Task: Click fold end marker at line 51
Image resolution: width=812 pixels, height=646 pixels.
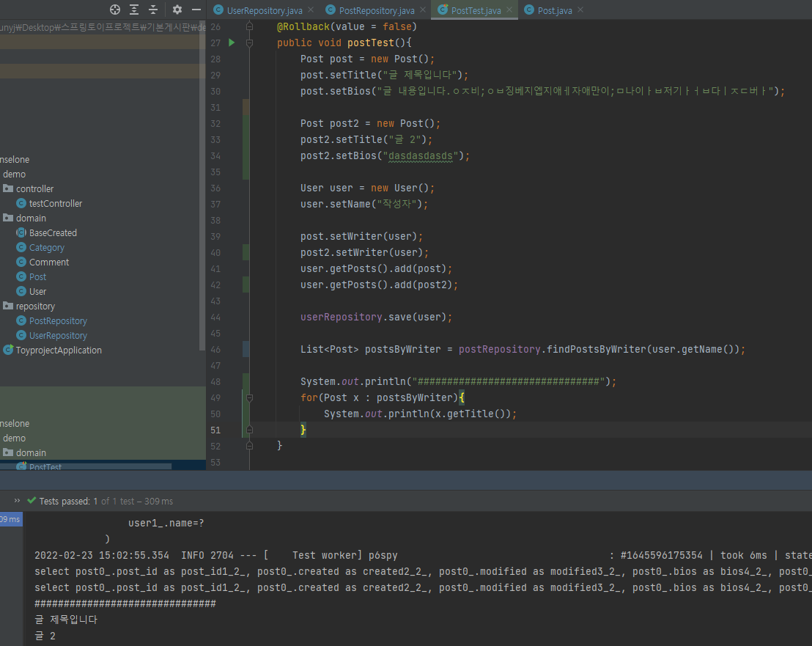Action: [250, 430]
